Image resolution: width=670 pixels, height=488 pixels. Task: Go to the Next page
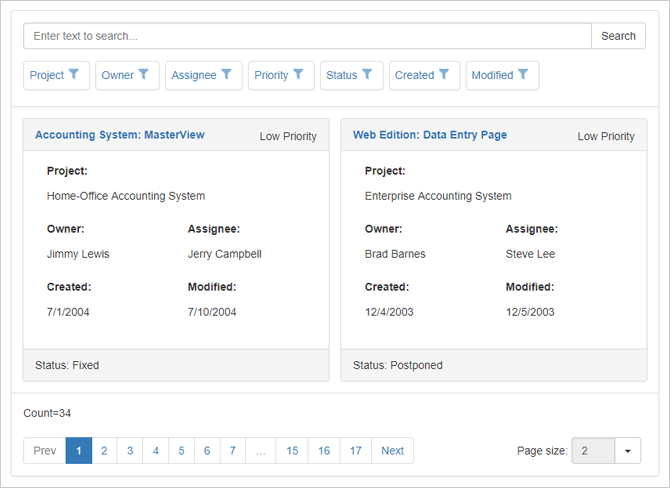pyautogui.click(x=392, y=451)
